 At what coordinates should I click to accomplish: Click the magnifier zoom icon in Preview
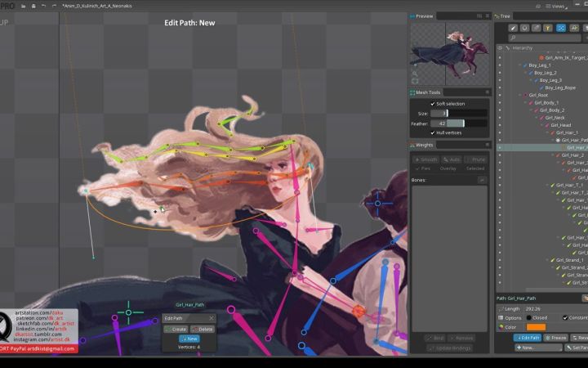tap(415, 74)
